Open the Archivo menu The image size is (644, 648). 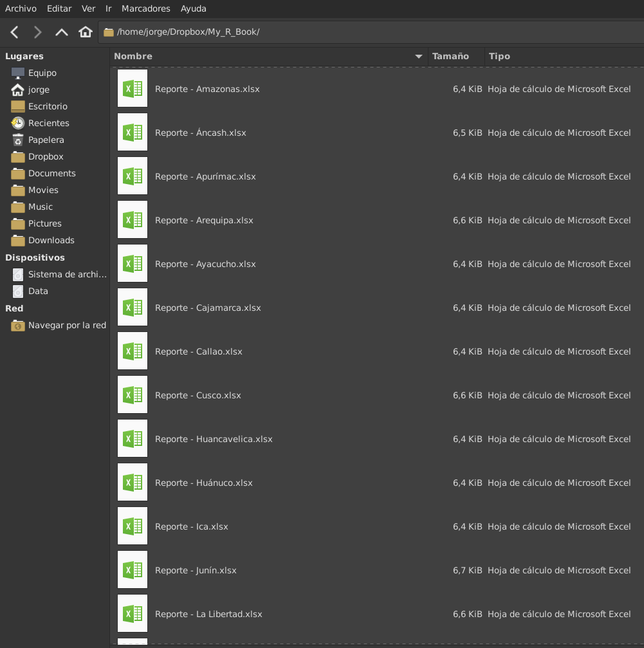pyautogui.click(x=21, y=8)
